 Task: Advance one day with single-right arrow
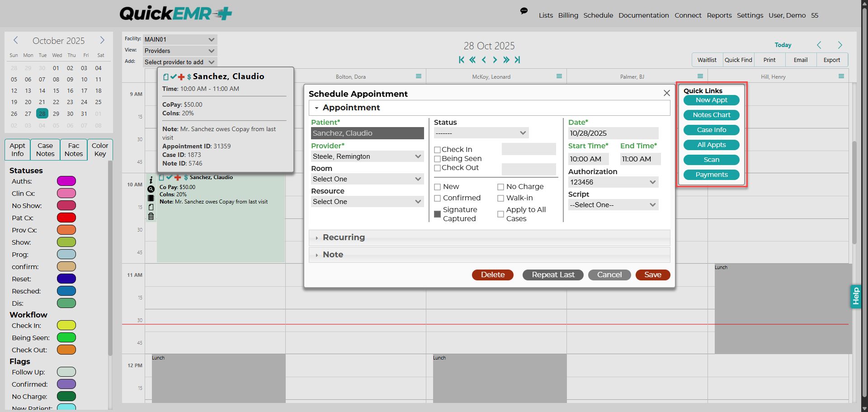(x=495, y=60)
